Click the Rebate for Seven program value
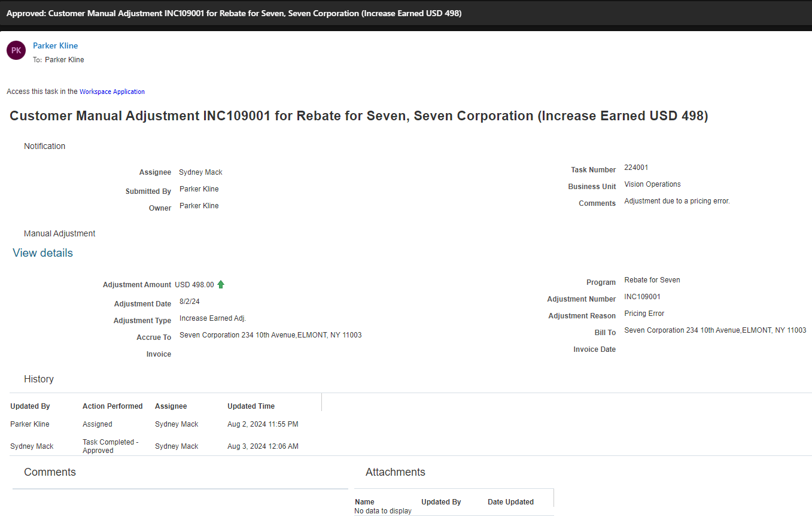This screenshot has height=520, width=812. [652, 280]
